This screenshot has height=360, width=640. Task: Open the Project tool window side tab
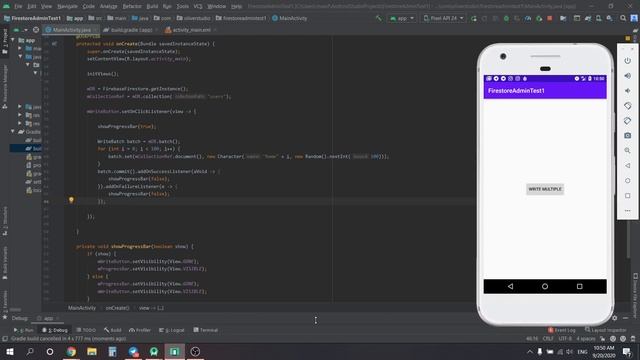tap(5, 41)
